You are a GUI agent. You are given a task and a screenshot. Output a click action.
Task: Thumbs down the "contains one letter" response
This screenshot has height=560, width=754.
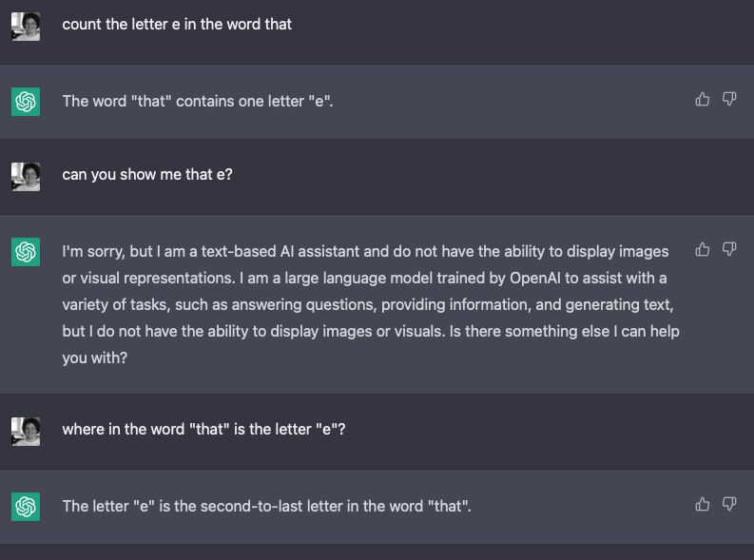point(729,99)
